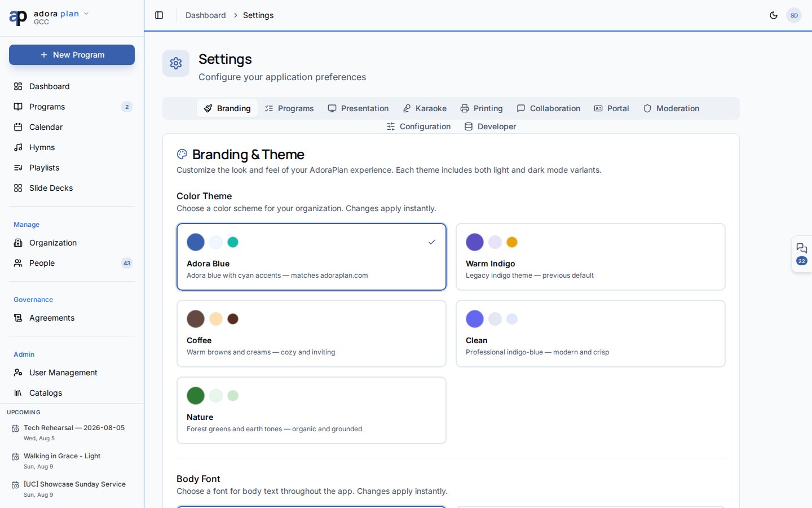Switch to the Presentation tab

tap(358, 108)
